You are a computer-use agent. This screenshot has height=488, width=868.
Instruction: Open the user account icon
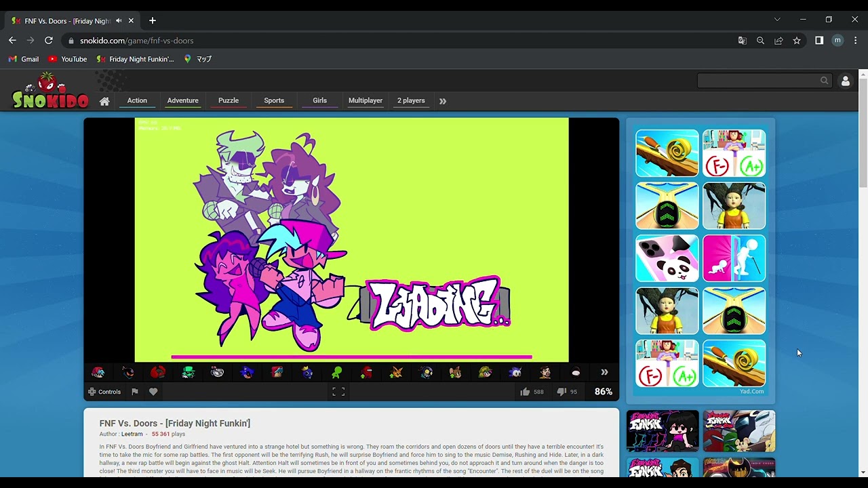[845, 81]
